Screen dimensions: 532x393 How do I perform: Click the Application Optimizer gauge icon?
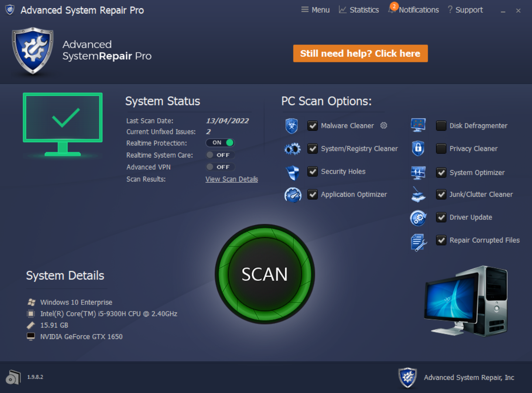[x=293, y=195]
